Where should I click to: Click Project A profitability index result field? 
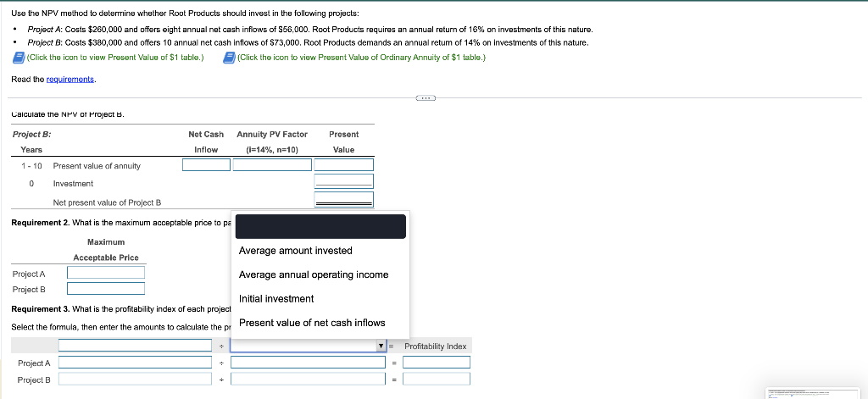pos(437,363)
